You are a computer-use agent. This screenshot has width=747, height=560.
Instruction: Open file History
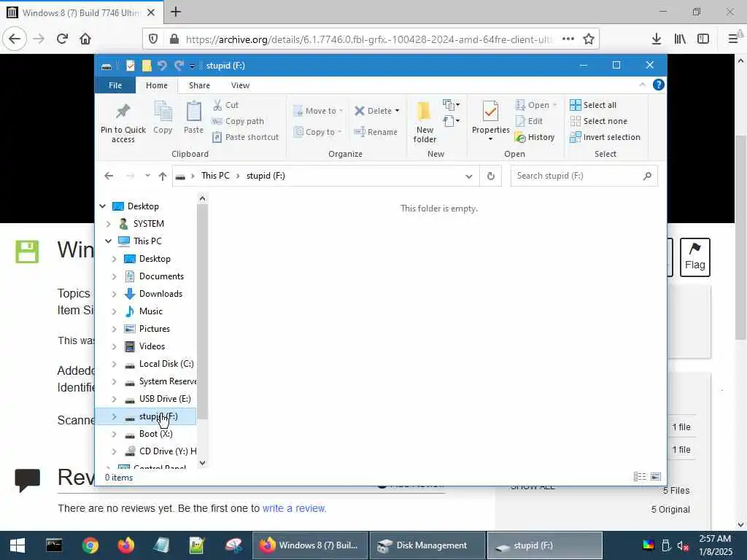(x=535, y=137)
